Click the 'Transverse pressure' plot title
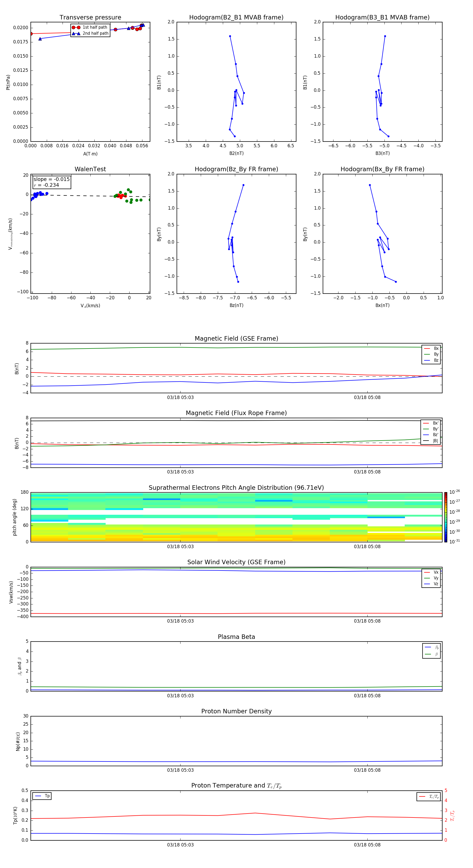The image size is (473, 868). coord(90,18)
